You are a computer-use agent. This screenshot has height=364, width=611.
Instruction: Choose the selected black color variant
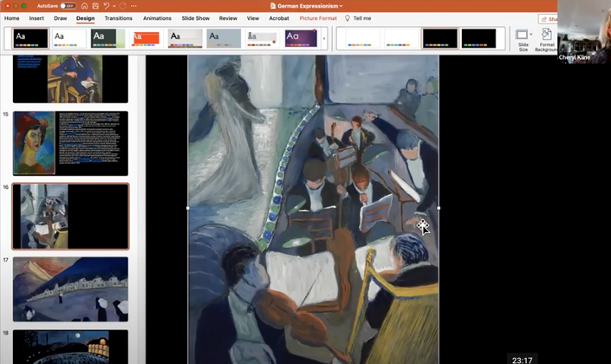(440, 38)
